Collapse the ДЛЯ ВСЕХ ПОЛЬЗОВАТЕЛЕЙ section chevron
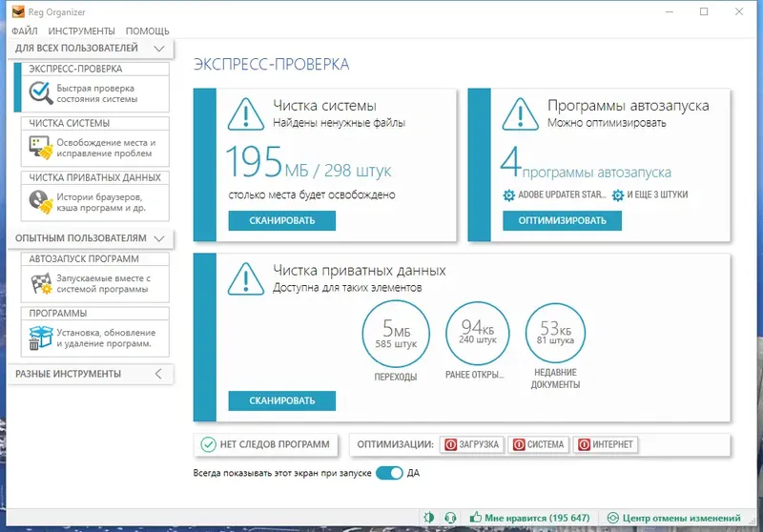The image size is (763, 532). point(158,48)
